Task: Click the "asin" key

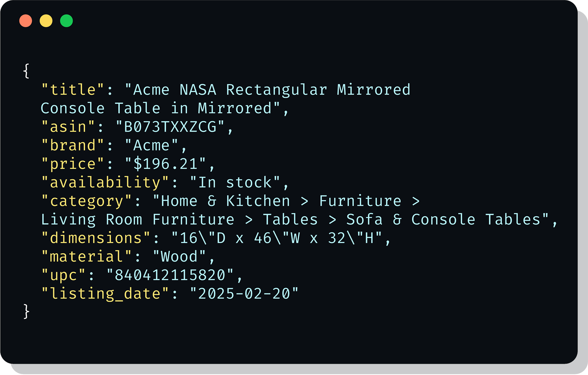Action: pos(68,127)
